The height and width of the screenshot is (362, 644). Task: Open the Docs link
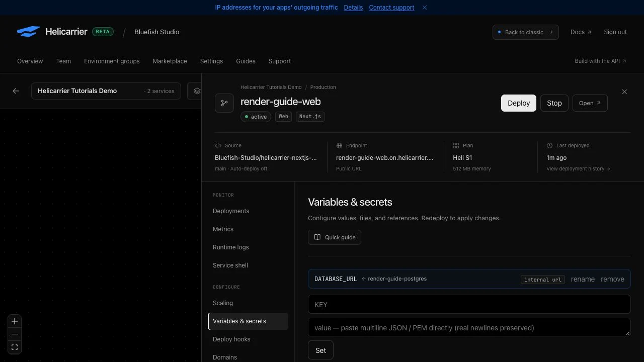pyautogui.click(x=581, y=32)
